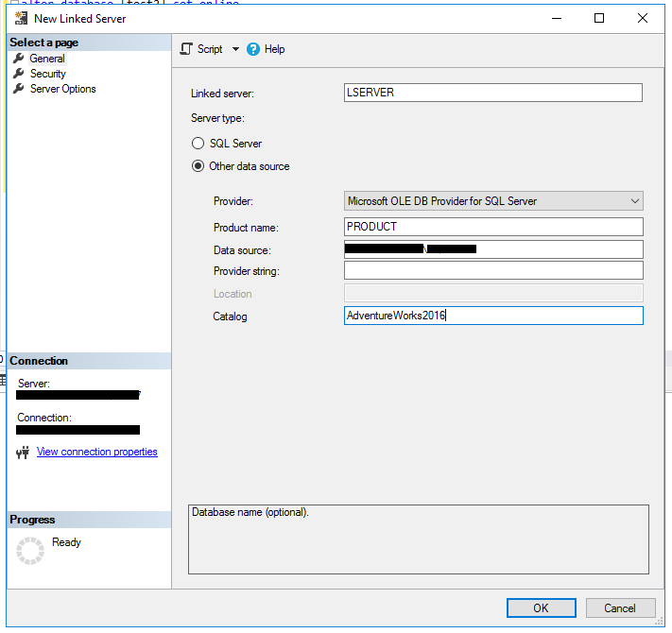
Task: Click the Linked server name field
Action: (x=493, y=93)
